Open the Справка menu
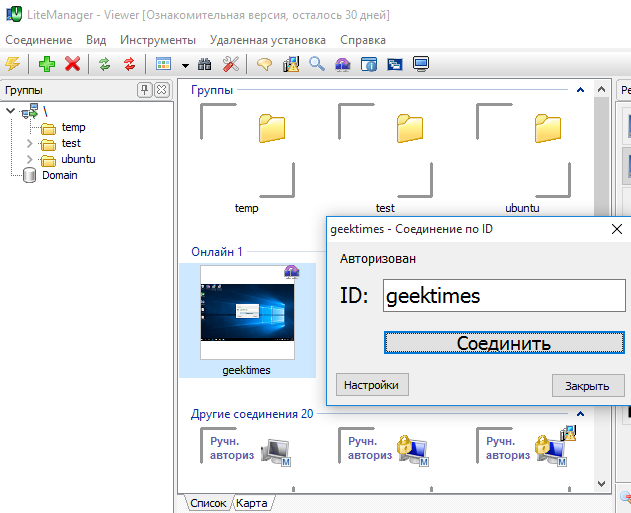 coord(363,40)
